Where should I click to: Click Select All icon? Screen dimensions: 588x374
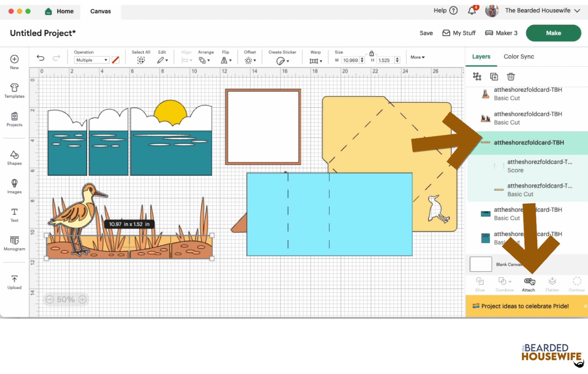(141, 60)
